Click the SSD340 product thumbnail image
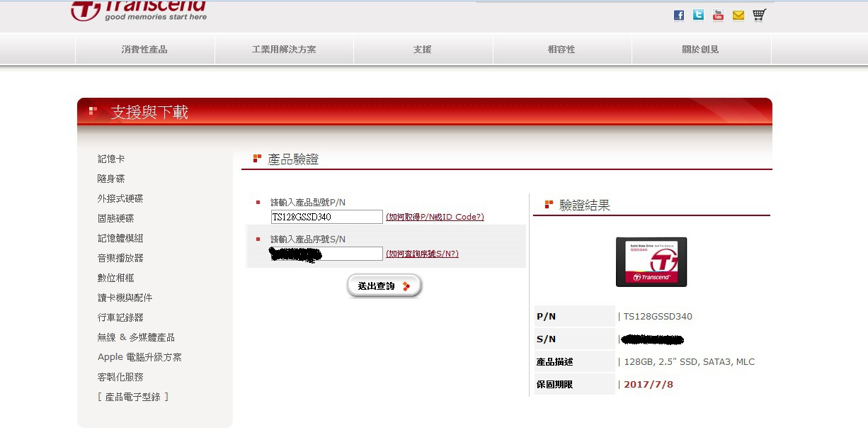 pyautogui.click(x=651, y=261)
